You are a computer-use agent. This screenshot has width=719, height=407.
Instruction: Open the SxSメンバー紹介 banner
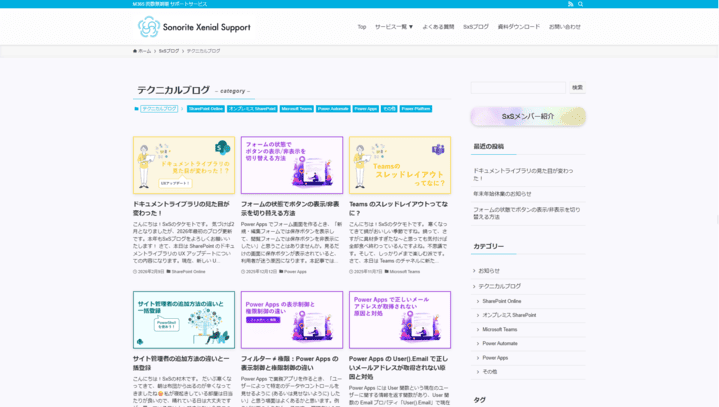click(x=528, y=116)
